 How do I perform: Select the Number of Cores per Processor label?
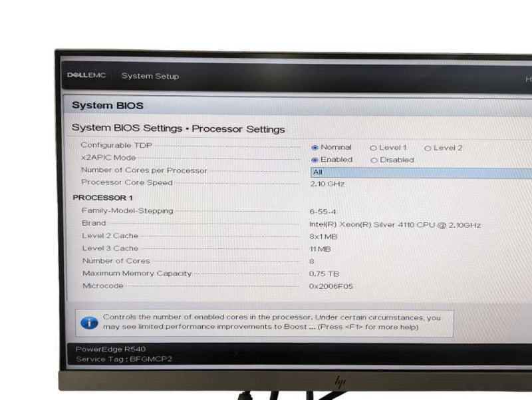(144, 170)
